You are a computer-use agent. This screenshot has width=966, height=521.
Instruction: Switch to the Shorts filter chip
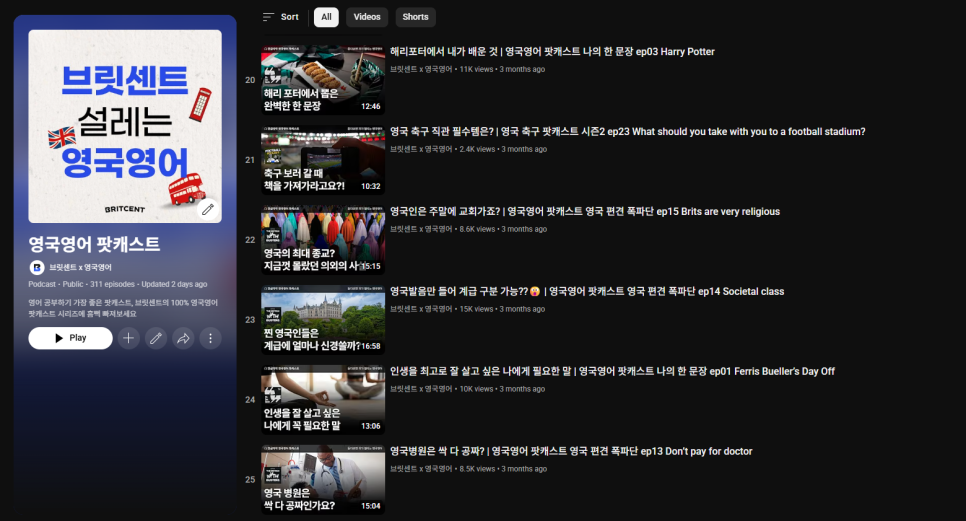coord(415,17)
